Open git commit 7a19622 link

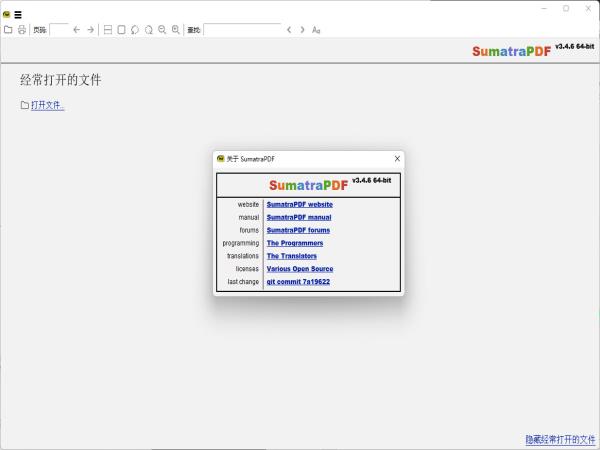[x=298, y=282]
